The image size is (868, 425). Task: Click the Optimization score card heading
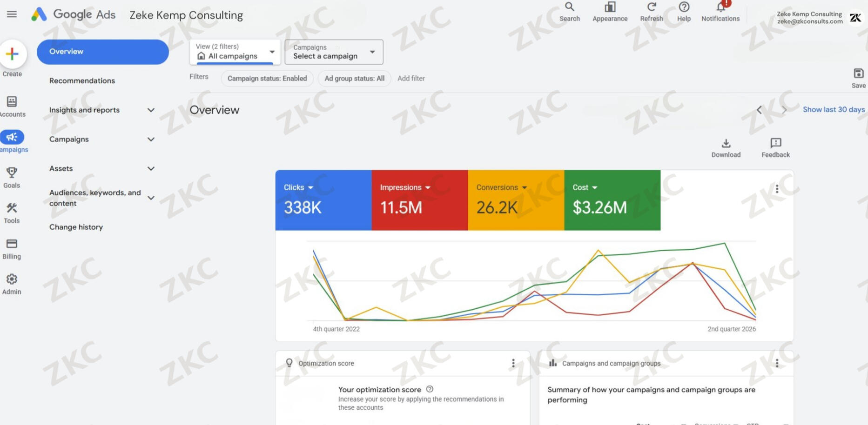[326, 364]
